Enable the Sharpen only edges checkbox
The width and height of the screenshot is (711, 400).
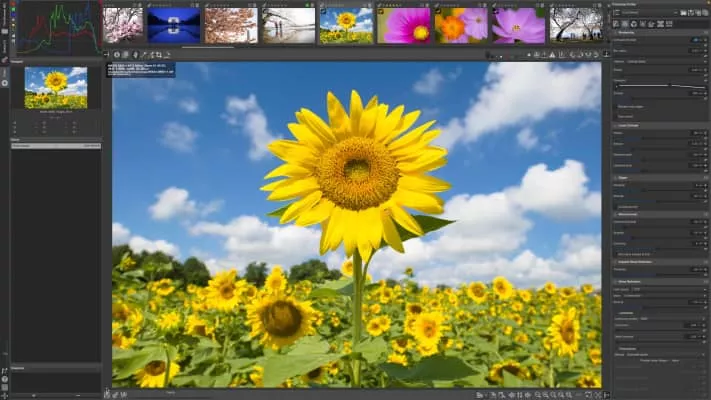tap(615, 106)
